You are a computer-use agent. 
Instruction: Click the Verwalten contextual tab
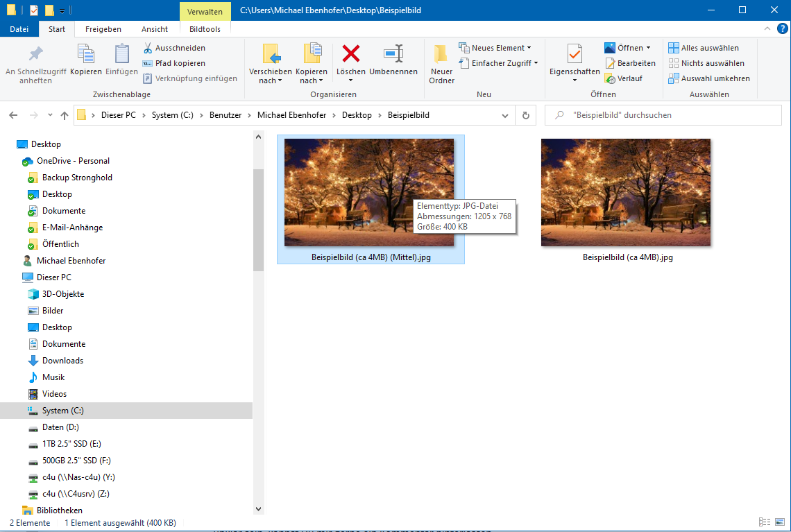click(205, 11)
